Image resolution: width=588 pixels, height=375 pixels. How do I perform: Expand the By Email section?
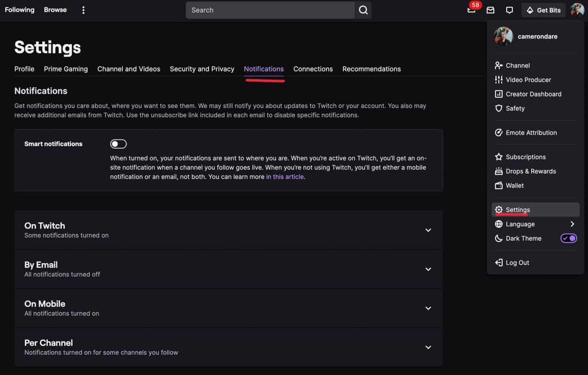click(x=428, y=269)
